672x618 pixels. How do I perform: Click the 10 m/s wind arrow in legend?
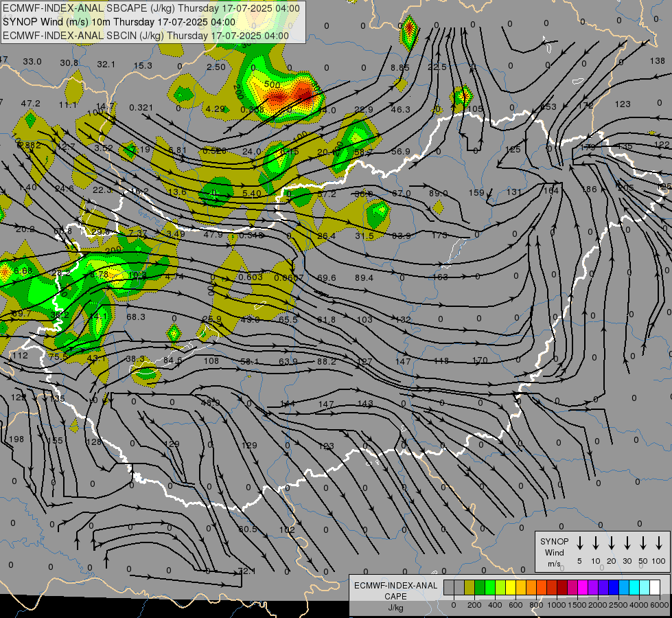click(596, 543)
